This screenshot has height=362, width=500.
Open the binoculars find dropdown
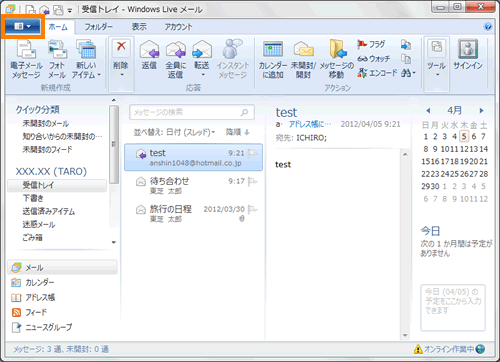408,73
